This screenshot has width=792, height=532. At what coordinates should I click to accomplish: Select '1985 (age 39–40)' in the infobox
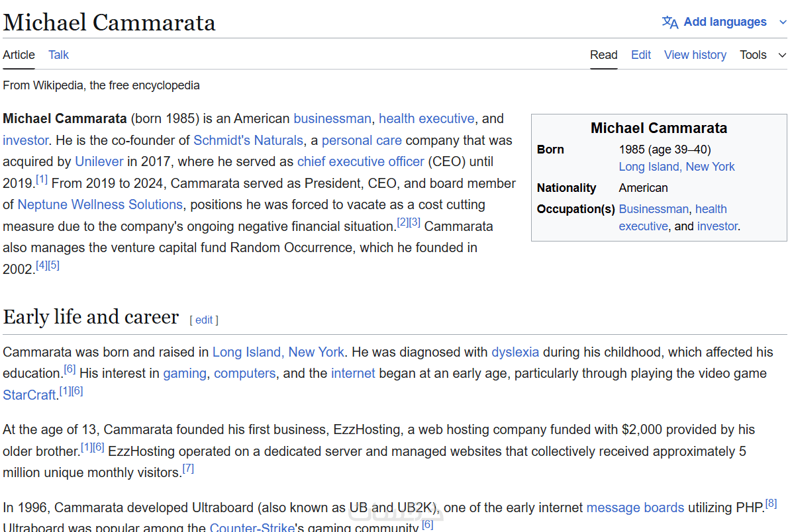665,150
